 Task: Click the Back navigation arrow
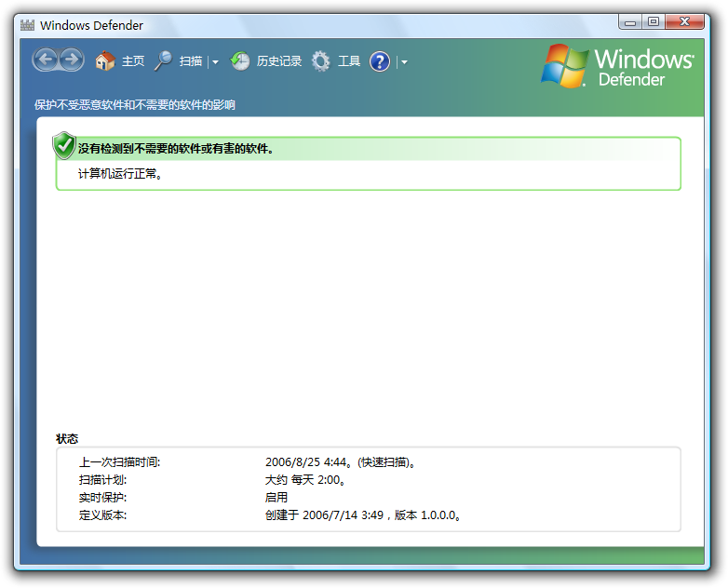point(46,60)
